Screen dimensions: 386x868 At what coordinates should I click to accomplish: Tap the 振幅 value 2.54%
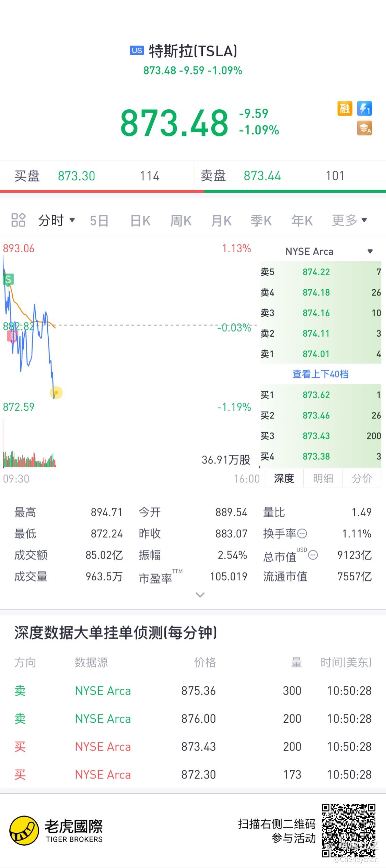(232, 555)
